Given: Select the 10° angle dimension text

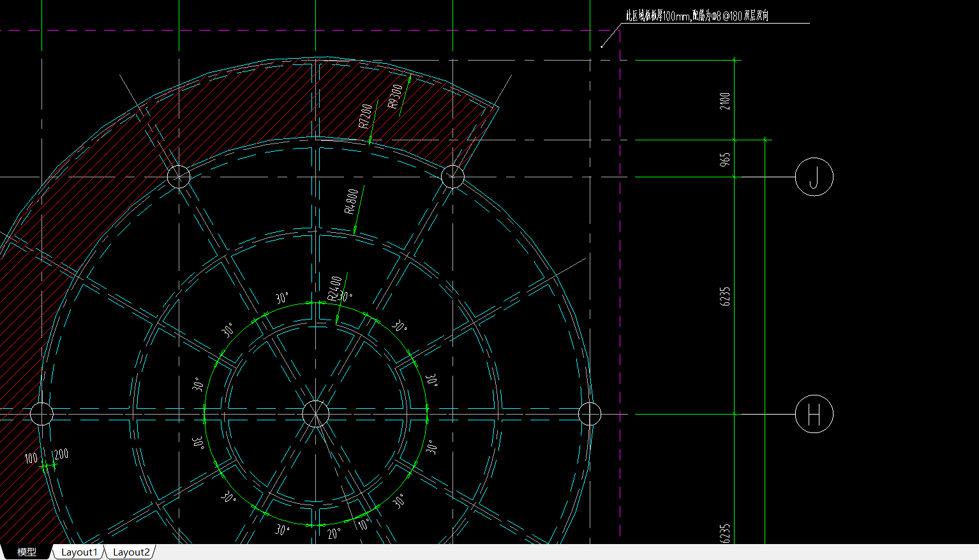Looking at the screenshot, I should [x=363, y=525].
